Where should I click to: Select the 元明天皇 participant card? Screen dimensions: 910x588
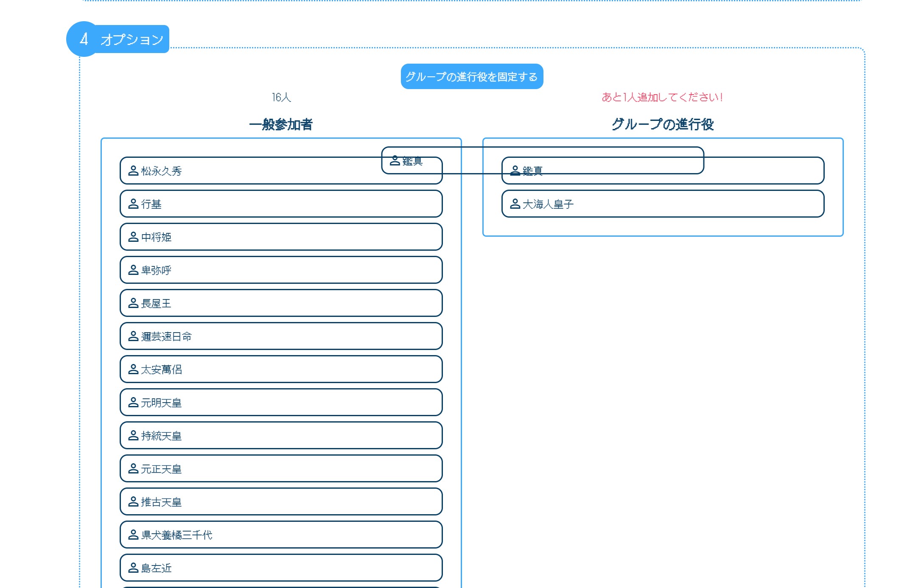281,402
